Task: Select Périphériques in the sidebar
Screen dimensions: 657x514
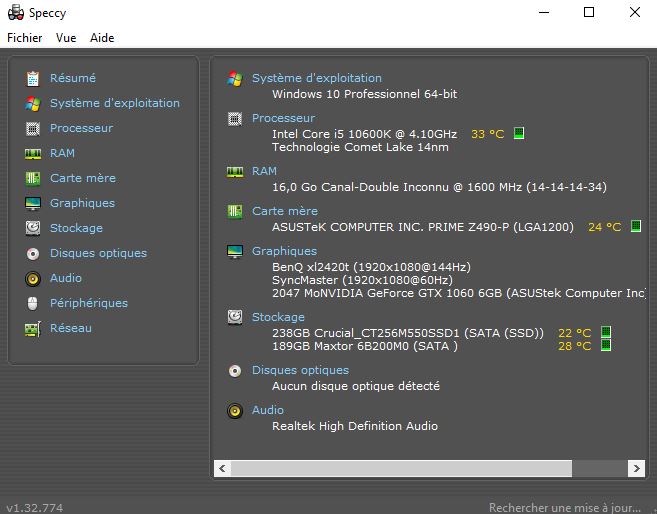Action: [x=89, y=303]
